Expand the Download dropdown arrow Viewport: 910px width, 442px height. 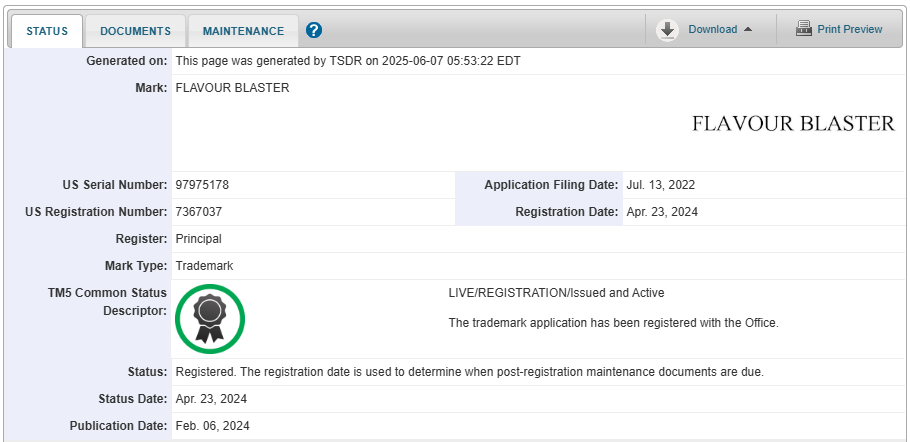[748, 30]
